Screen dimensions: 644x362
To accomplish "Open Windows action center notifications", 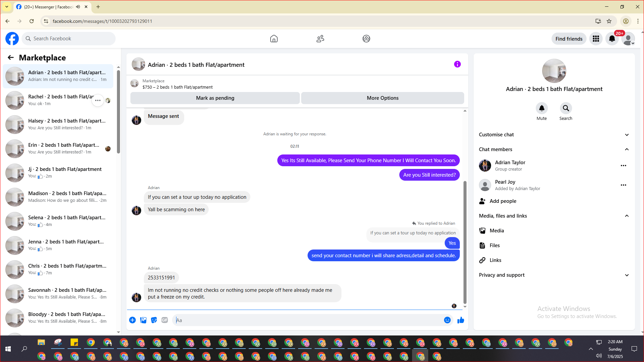I will pyautogui.click(x=634, y=349).
